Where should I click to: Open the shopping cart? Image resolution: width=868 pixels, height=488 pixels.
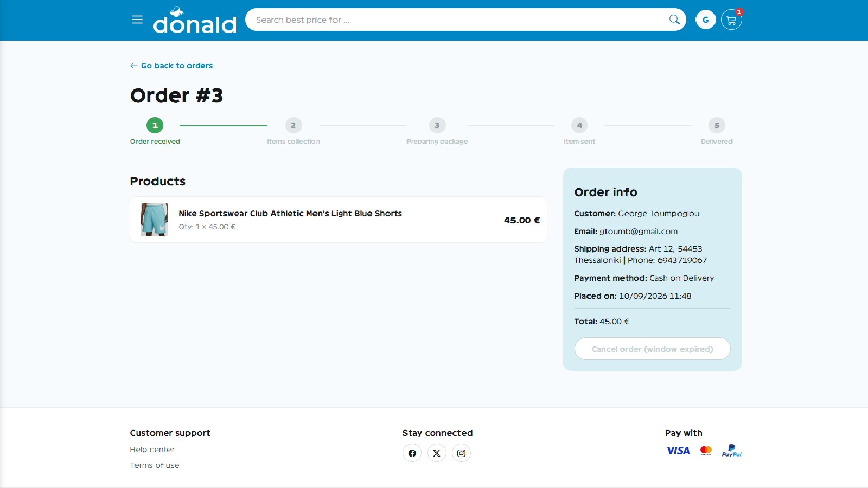pyautogui.click(x=731, y=21)
